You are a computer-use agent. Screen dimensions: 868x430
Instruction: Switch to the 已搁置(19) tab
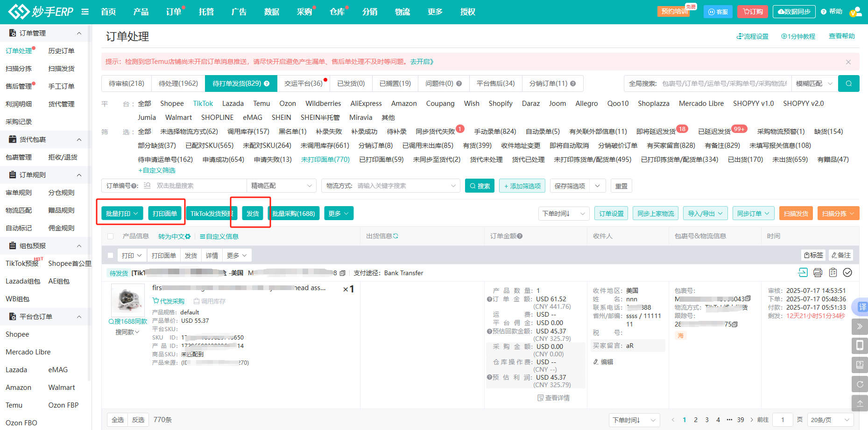pos(395,83)
